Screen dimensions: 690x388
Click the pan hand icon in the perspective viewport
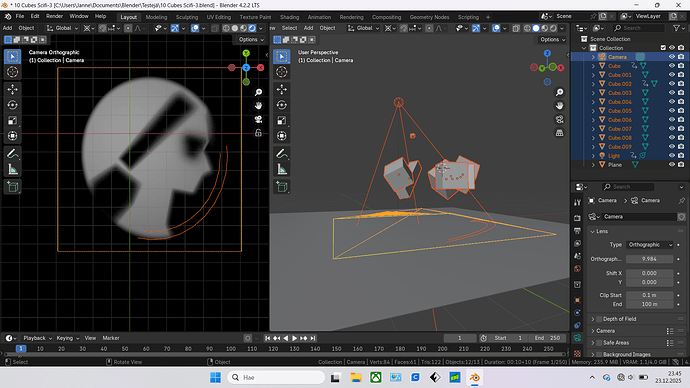click(x=559, y=106)
